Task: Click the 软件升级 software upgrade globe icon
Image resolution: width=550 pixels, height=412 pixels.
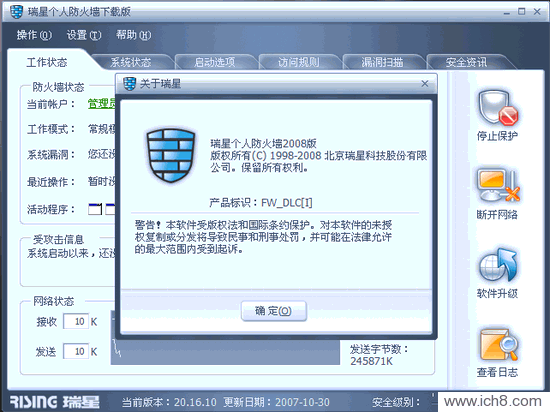Action: (497, 265)
